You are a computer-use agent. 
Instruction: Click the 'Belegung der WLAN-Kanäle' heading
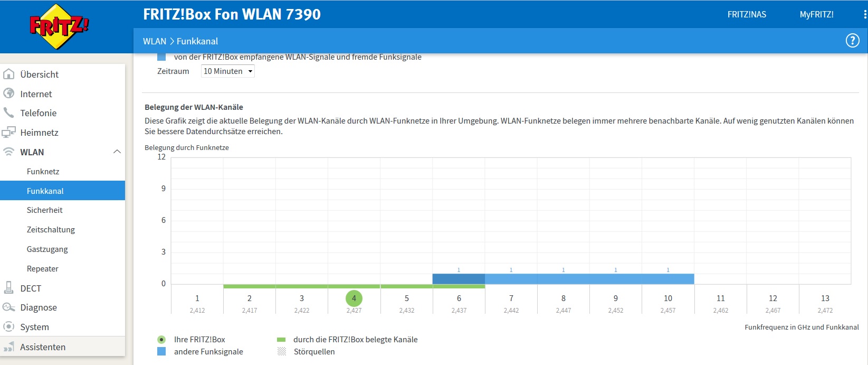(194, 107)
